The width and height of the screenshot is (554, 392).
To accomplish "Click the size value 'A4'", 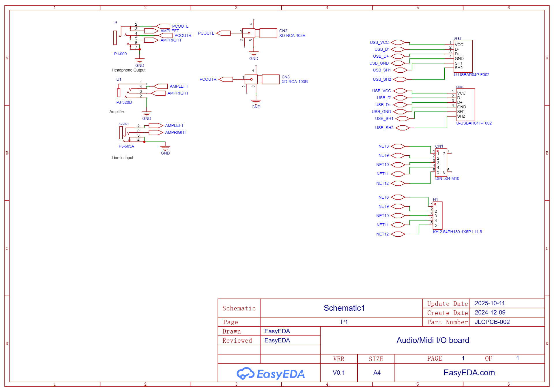I will pos(377,373).
